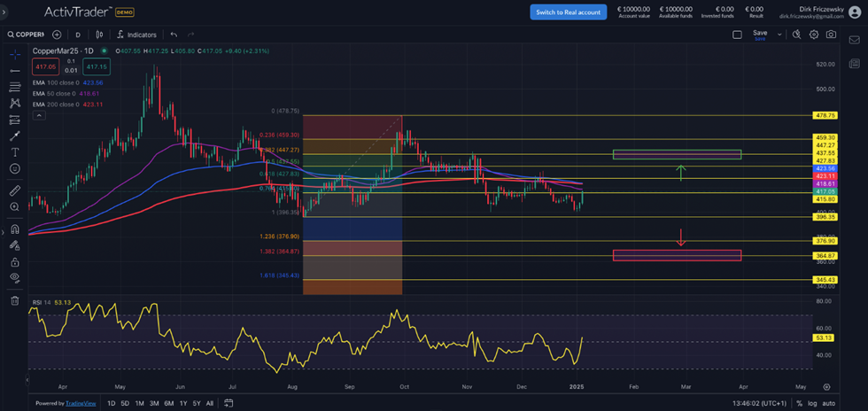
Task: Open the Save layout dropdown arrow
Action: coord(779,35)
